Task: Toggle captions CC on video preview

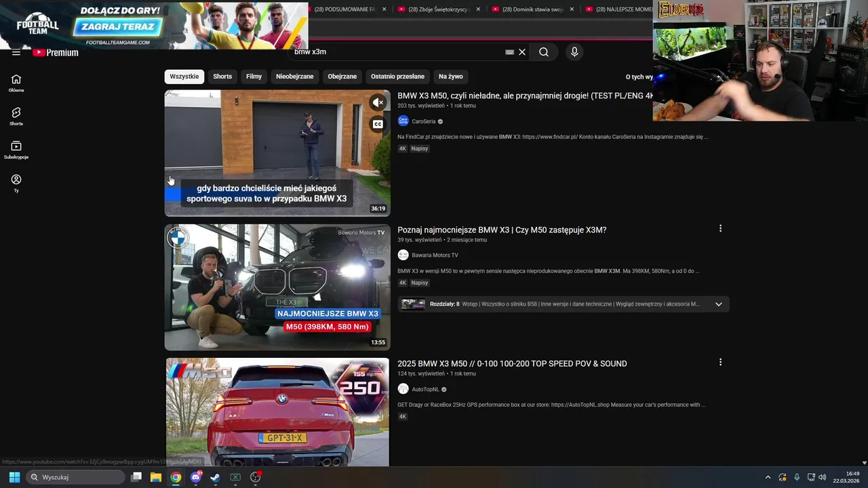Action: click(378, 124)
